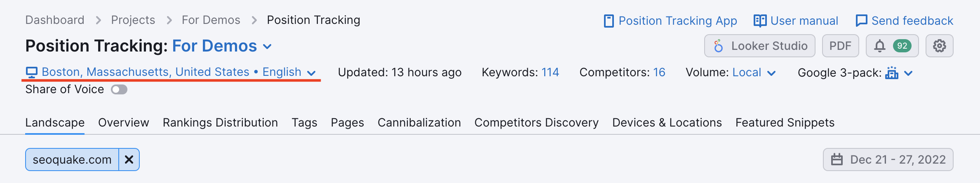The height and width of the screenshot is (183, 980).
Task: Click the User manual book icon
Action: click(x=760, y=21)
